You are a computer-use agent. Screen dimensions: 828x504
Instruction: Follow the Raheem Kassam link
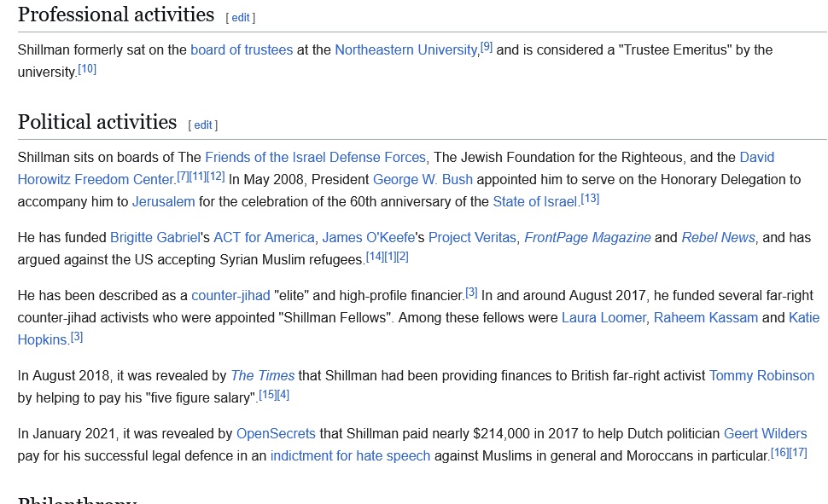(707, 318)
